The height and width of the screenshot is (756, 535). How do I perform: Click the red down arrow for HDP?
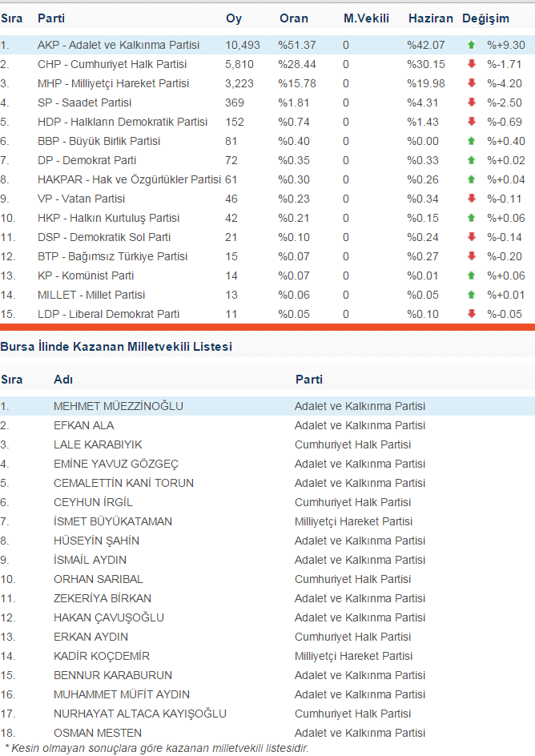pyautogui.click(x=472, y=123)
